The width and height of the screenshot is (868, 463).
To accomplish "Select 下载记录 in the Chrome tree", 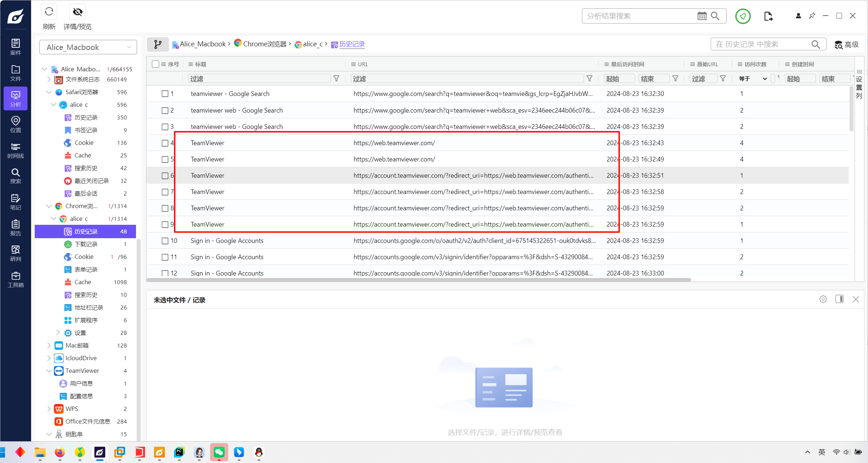I will 86,244.
